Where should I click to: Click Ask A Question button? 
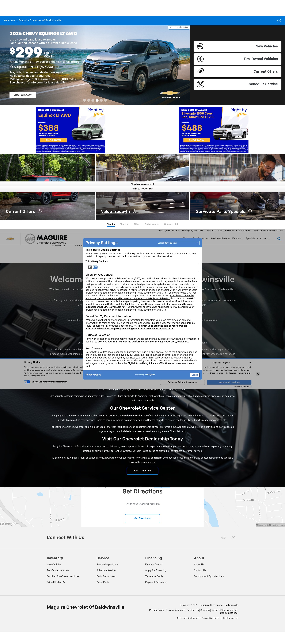pyautogui.click(x=142, y=471)
